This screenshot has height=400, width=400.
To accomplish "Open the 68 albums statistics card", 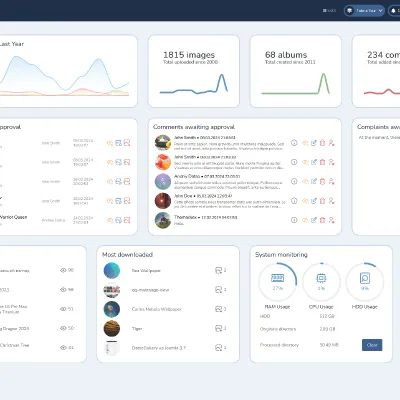I will click(296, 71).
